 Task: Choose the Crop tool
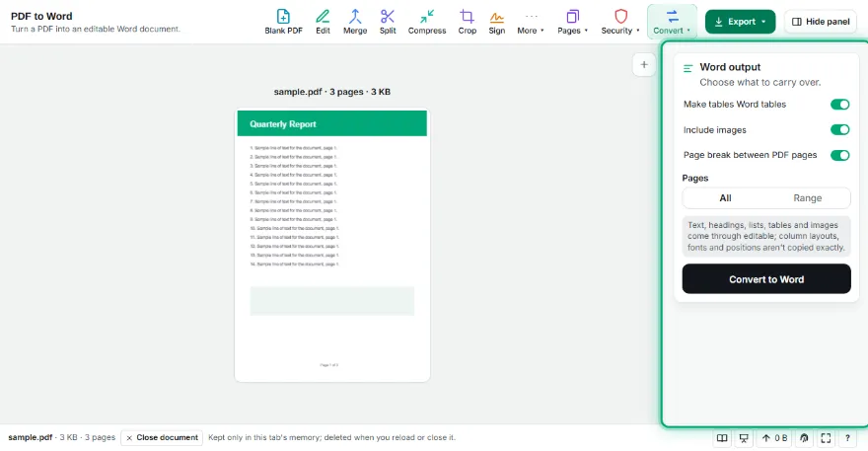pyautogui.click(x=468, y=22)
